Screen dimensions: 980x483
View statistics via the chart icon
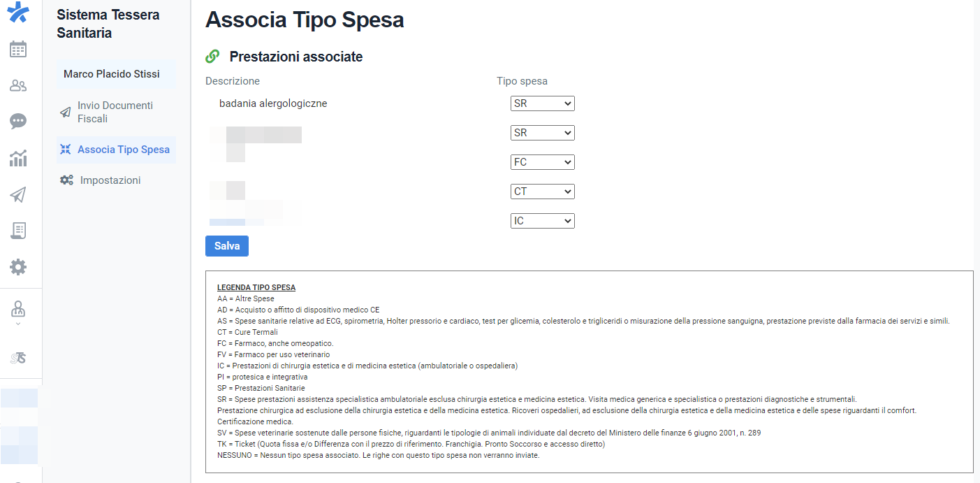point(19,157)
